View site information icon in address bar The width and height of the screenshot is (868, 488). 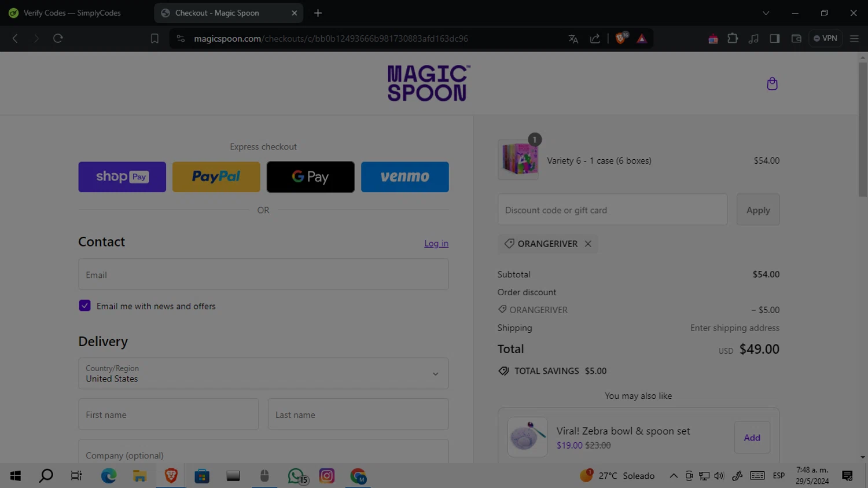[x=181, y=38]
